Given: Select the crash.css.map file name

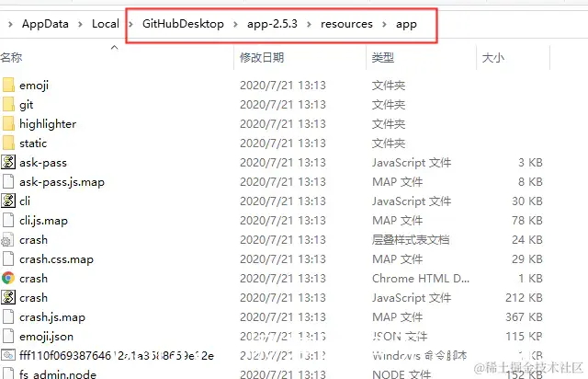Looking at the screenshot, I should 56,259.
